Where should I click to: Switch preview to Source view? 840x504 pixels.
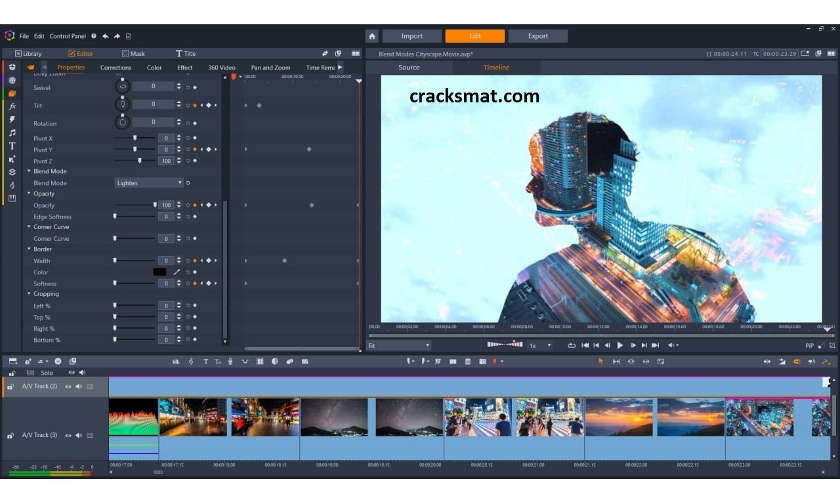click(409, 68)
